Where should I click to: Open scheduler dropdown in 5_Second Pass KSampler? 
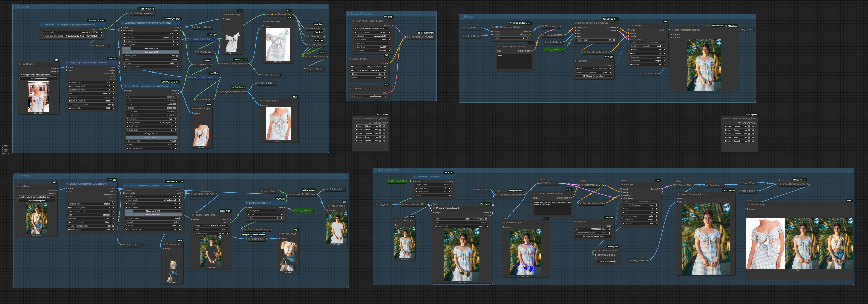tap(640, 220)
